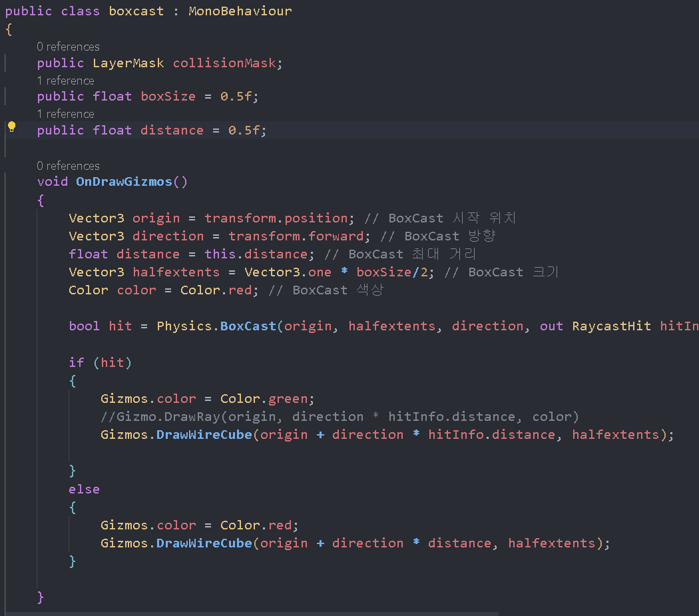Click 'if (hit)' condition
Screen dimensions: 699x616
pos(101,363)
